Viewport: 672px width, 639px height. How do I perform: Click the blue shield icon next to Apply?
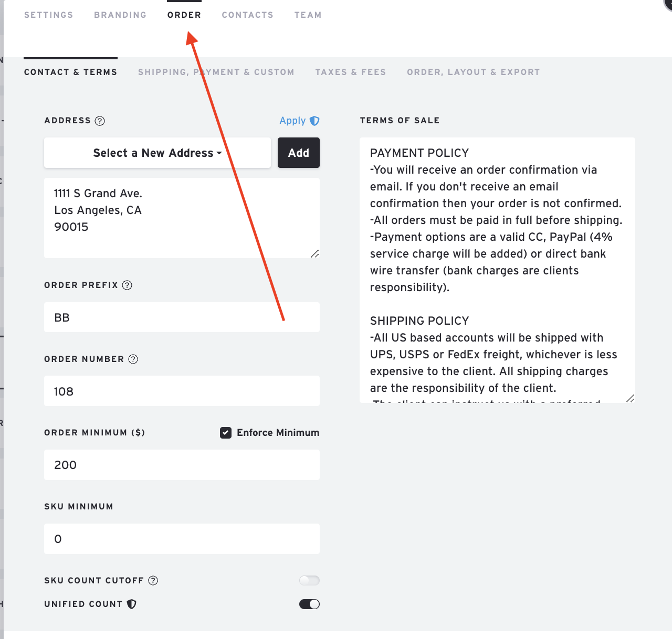click(314, 121)
